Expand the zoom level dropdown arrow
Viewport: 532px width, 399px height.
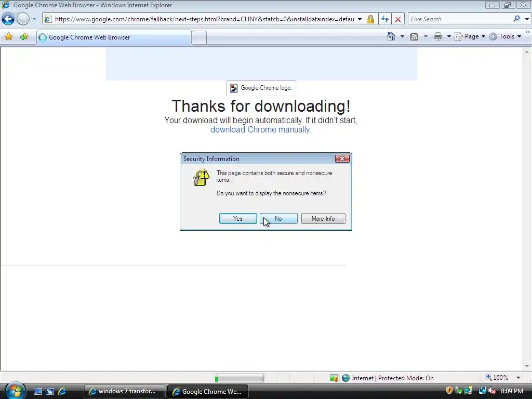[518, 378]
